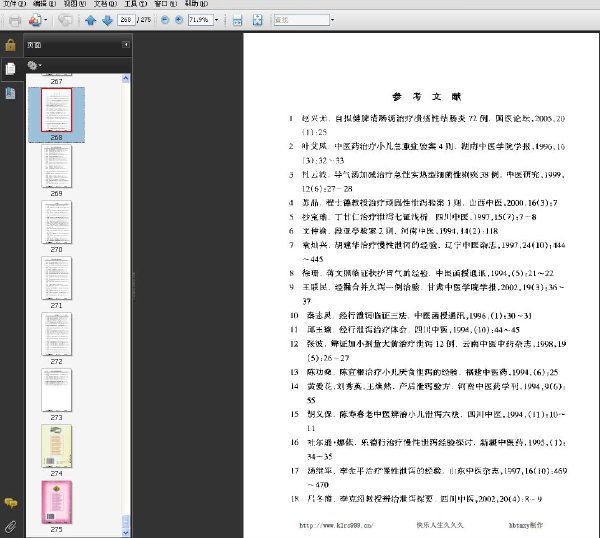The image size is (600, 538).
Task: Click the http://www.klrs999.cn/ footer link
Action: (x=336, y=525)
